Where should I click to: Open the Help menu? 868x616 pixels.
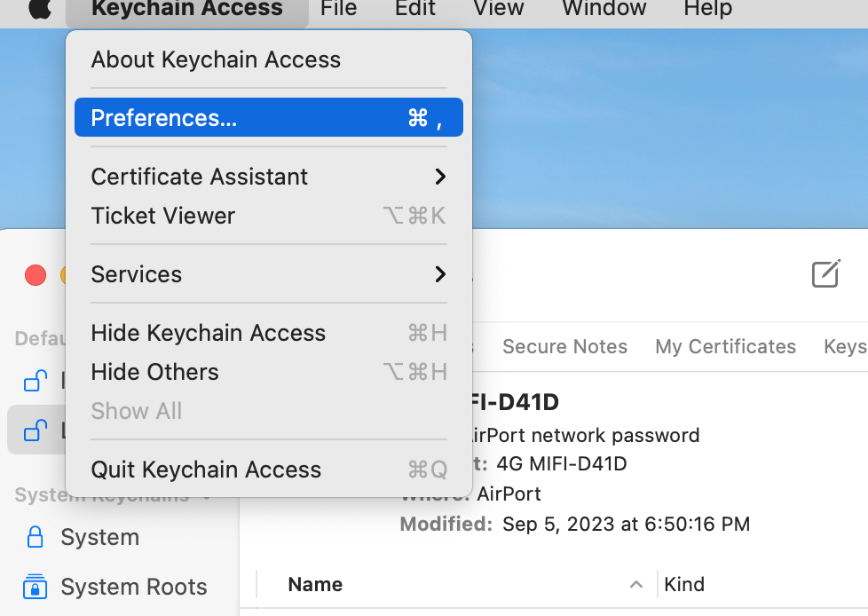point(707,8)
